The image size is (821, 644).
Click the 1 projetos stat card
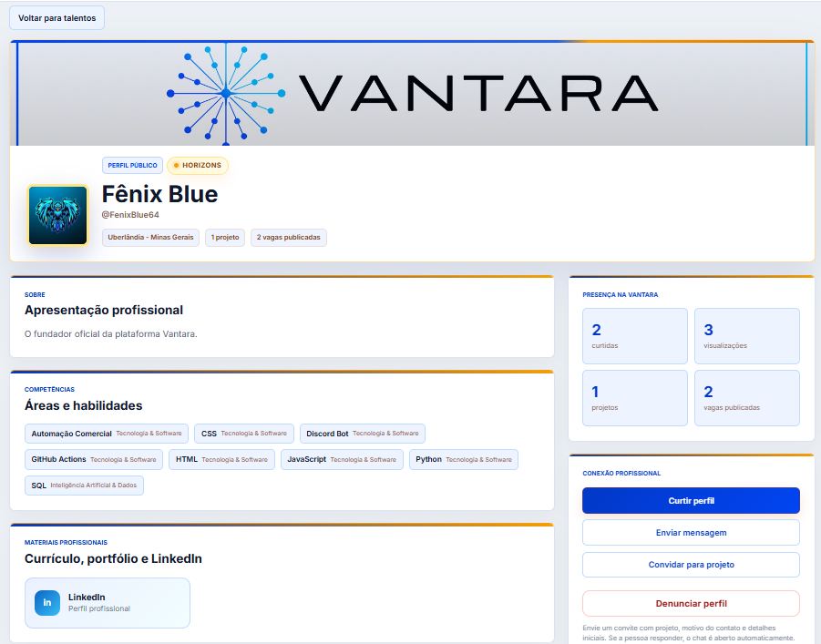[x=635, y=398]
